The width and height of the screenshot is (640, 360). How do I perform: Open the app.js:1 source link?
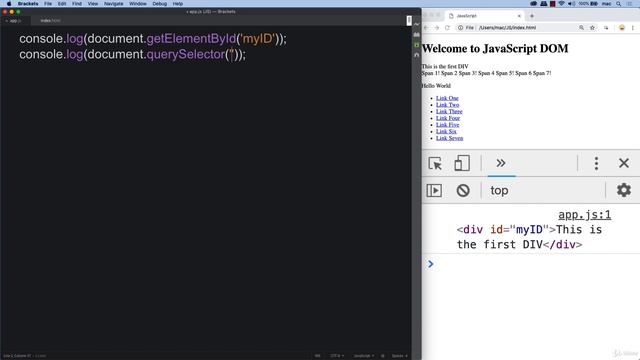coord(584,215)
